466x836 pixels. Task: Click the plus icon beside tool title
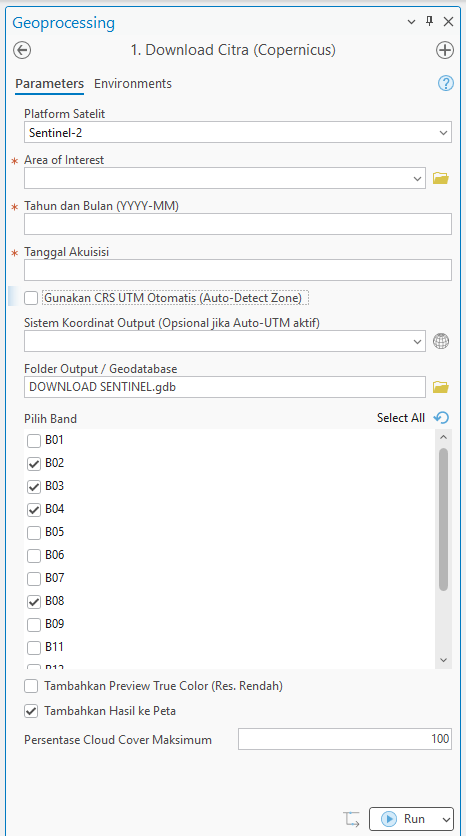(x=445, y=50)
